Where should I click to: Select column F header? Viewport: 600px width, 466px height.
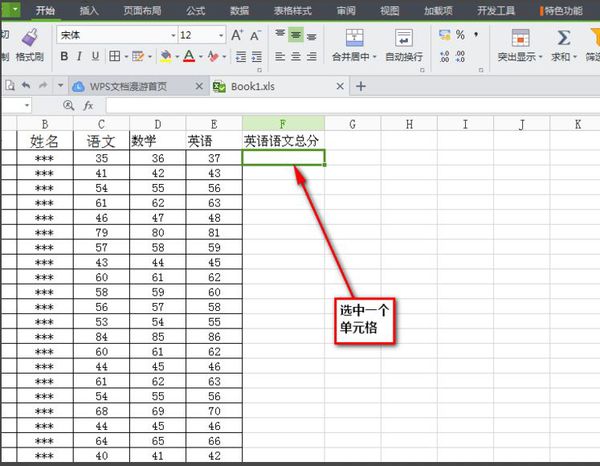[283, 124]
